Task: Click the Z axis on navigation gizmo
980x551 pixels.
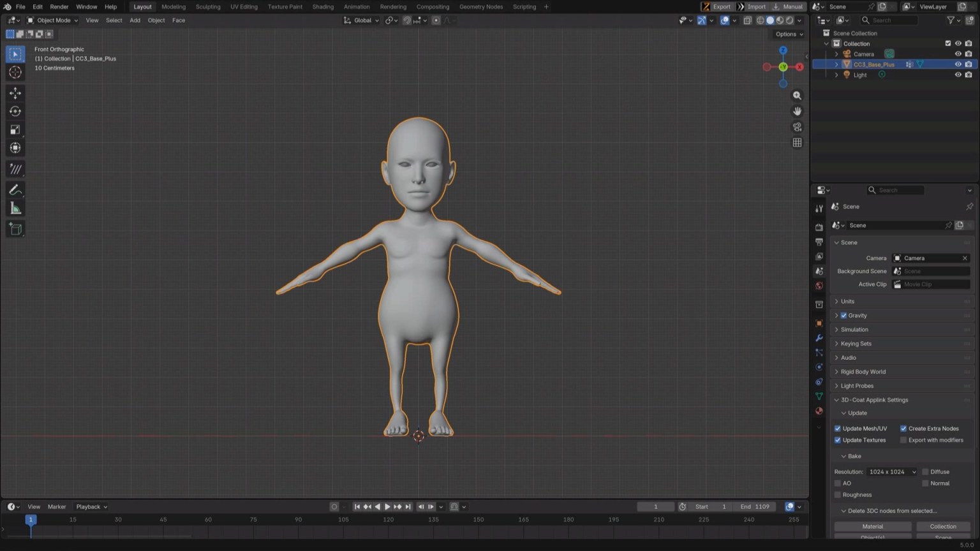Action: tap(783, 50)
